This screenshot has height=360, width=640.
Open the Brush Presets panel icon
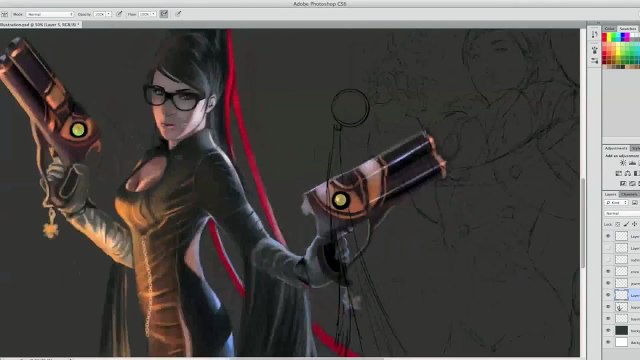point(594,50)
